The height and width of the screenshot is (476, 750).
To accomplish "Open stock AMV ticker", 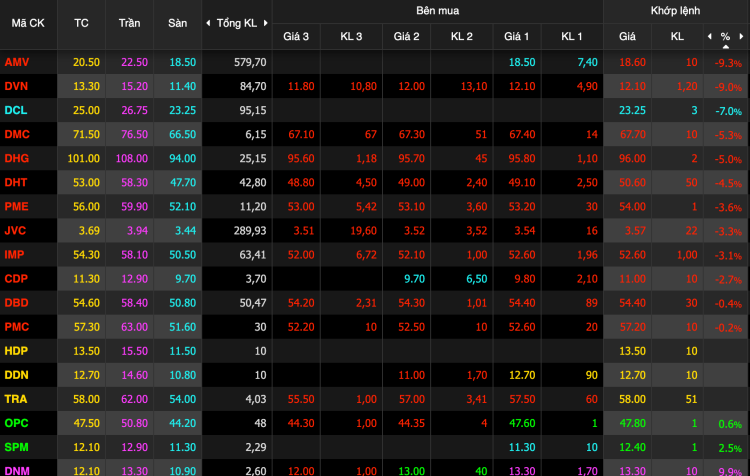I will point(17,62).
